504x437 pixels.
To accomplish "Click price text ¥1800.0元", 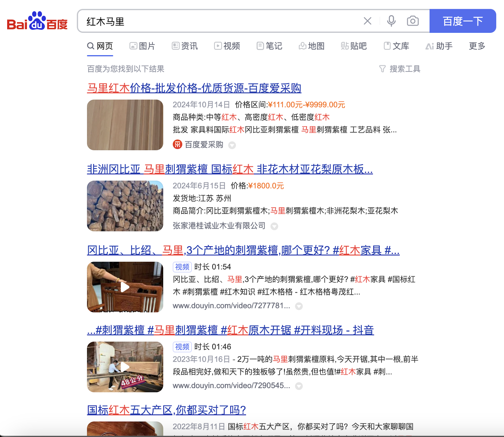I will coord(266,186).
